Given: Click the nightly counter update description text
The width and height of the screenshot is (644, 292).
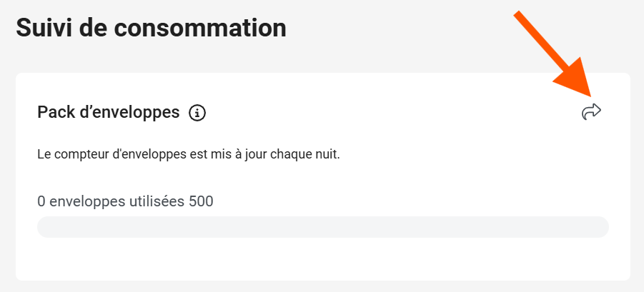Looking at the screenshot, I should coord(188,154).
